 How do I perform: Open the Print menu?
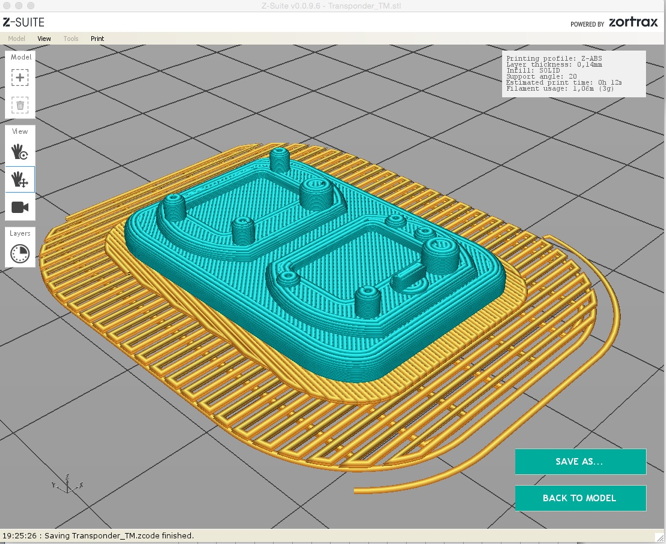click(97, 39)
